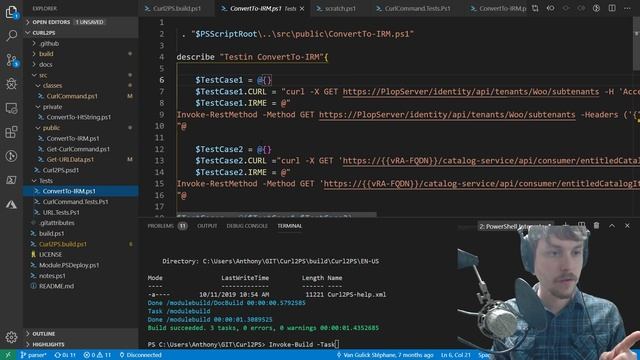Open the Azure view in activity bar
640x360 pixels.
pos(11,204)
